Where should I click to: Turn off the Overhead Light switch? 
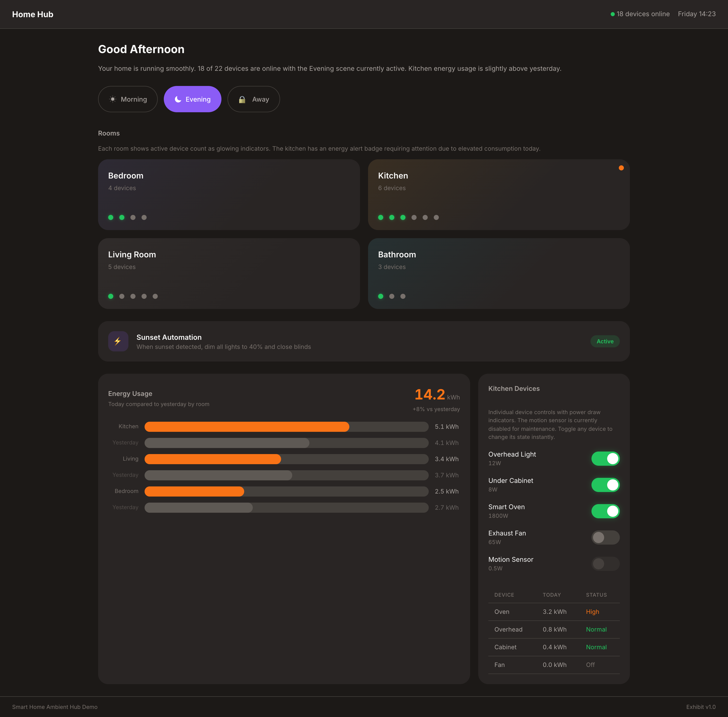(x=605, y=459)
